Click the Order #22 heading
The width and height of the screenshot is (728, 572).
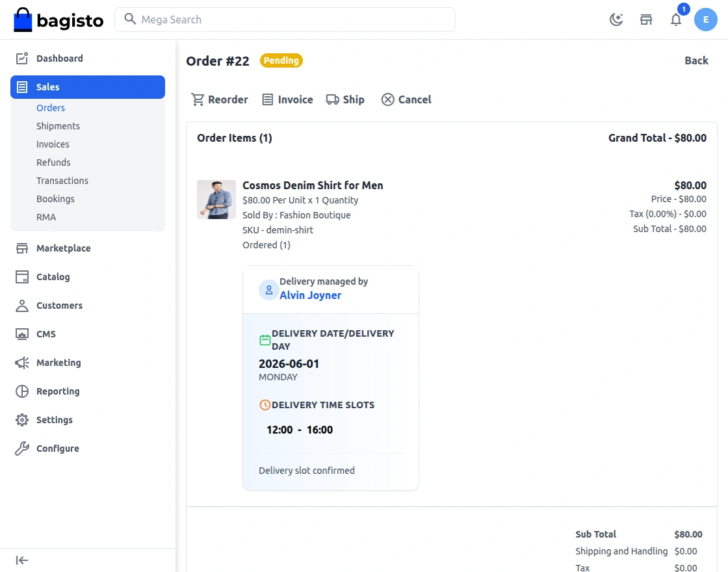click(x=217, y=61)
